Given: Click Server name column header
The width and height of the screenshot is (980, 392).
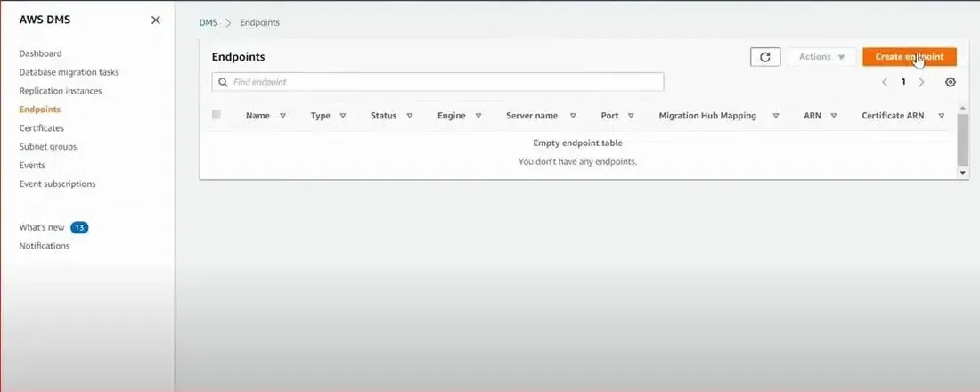Looking at the screenshot, I should pyautogui.click(x=532, y=116).
